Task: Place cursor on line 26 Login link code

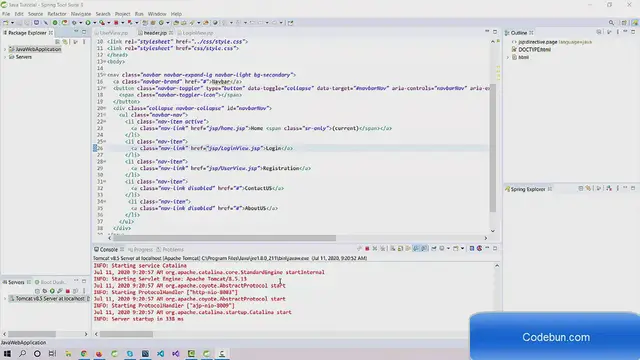Action: (x=212, y=148)
